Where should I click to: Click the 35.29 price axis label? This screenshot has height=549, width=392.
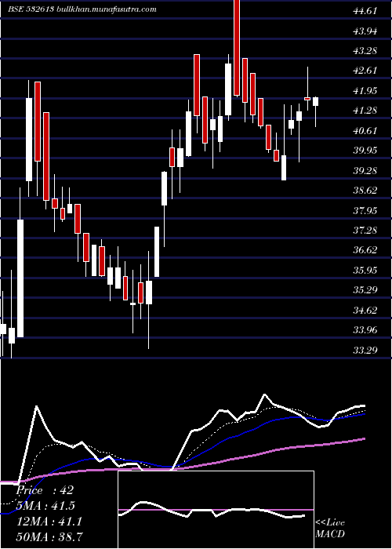(365, 290)
